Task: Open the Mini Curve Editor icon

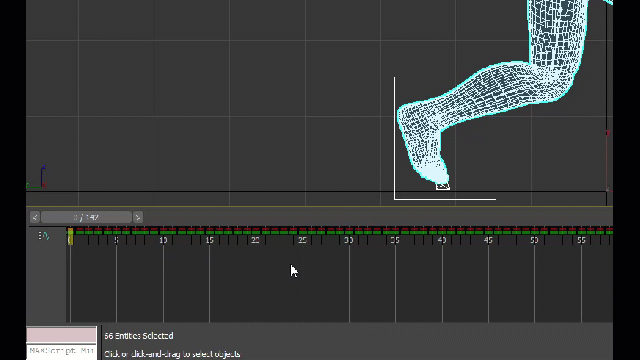Action: 43,236
